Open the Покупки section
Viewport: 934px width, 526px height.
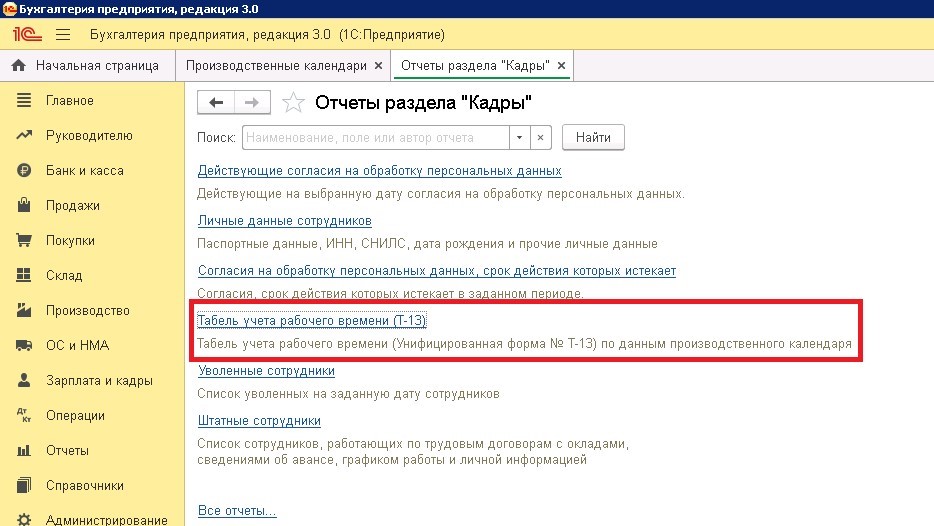point(70,241)
